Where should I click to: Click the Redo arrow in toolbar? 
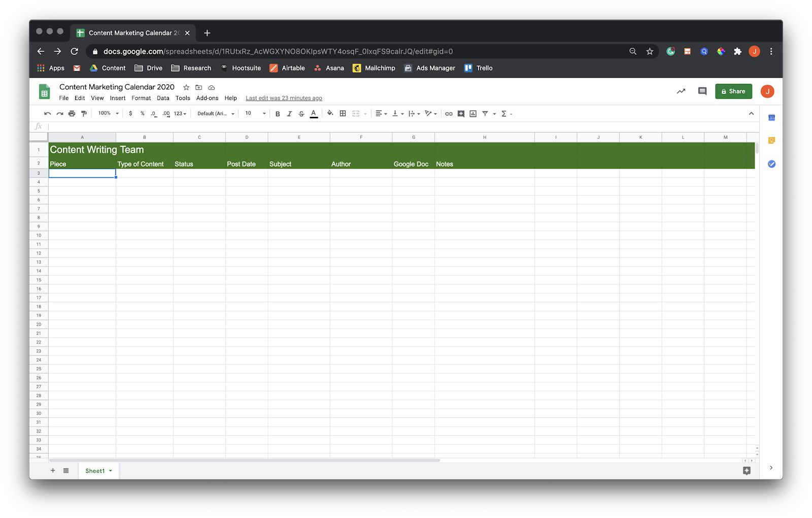(x=60, y=114)
